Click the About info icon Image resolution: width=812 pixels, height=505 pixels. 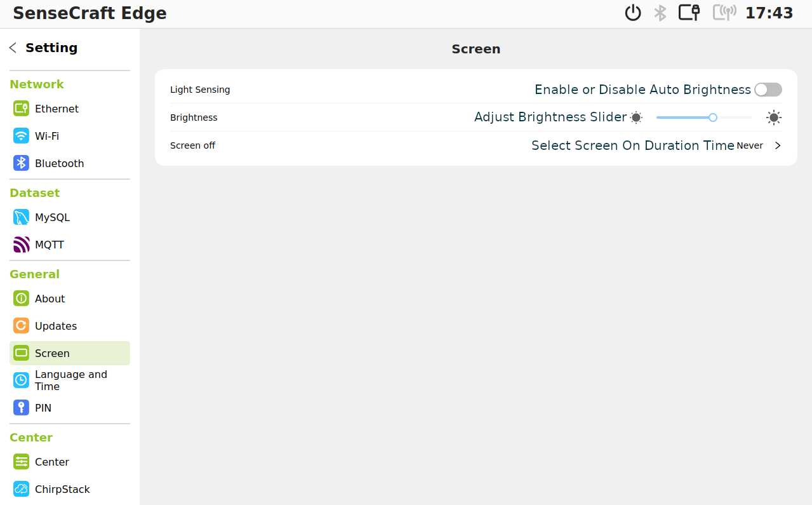click(x=21, y=299)
